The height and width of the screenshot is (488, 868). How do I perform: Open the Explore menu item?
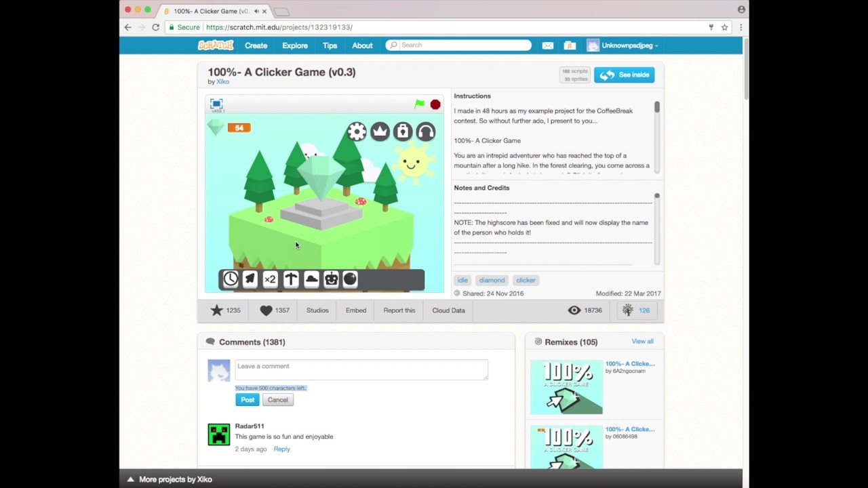pos(295,45)
